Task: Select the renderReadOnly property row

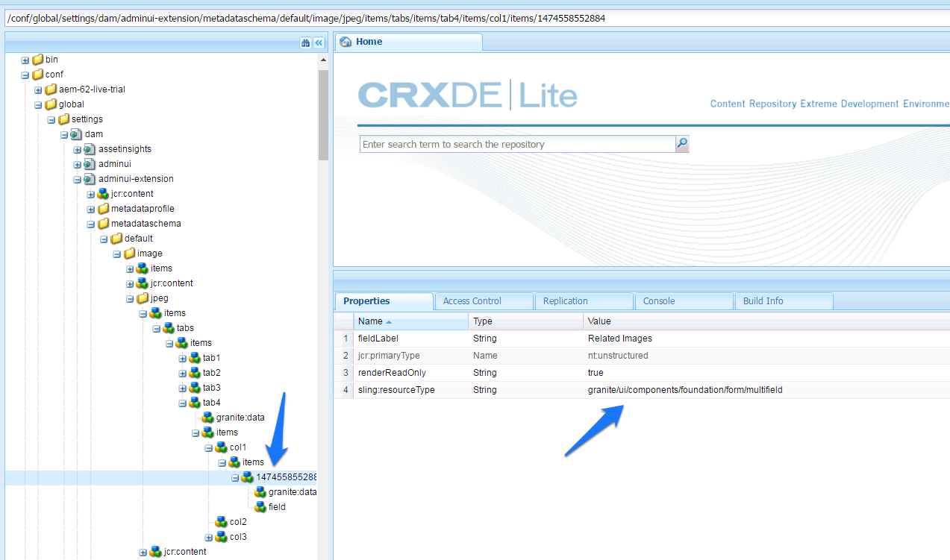Action: pyautogui.click(x=642, y=373)
